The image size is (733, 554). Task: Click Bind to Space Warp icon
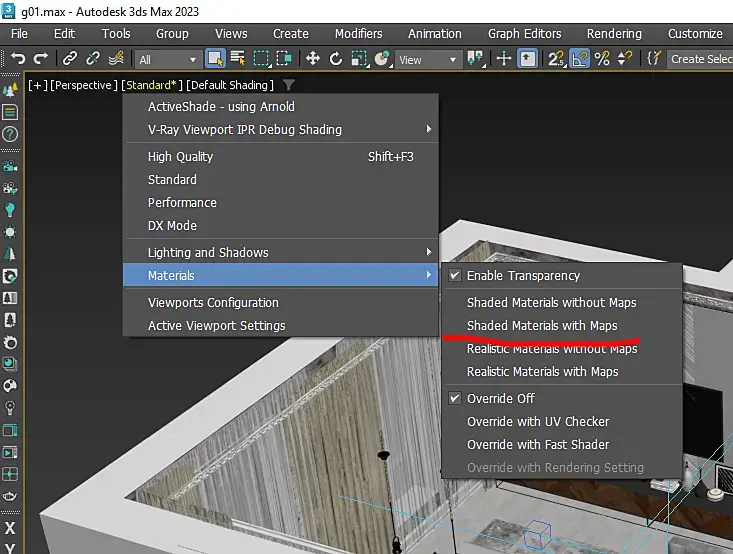(116, 58)
